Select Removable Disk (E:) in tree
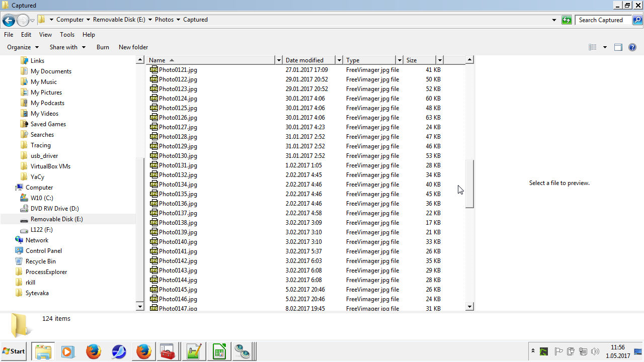 [x=56, y=219]
